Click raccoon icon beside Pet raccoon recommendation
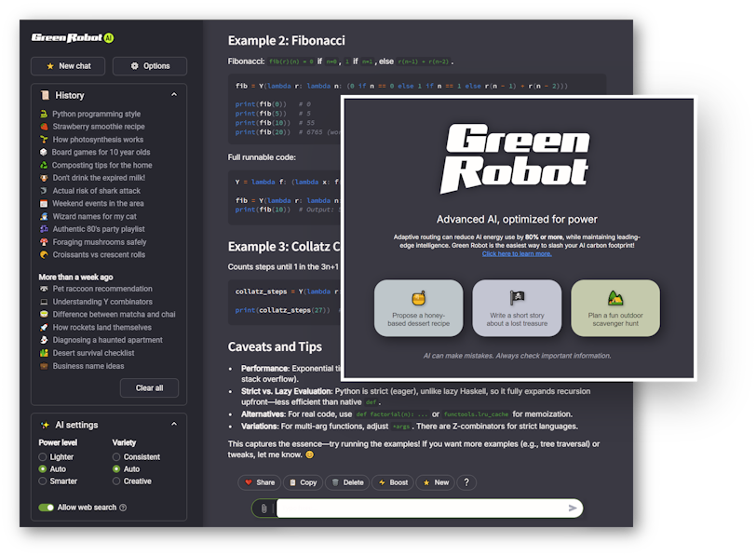 [44, 289]
